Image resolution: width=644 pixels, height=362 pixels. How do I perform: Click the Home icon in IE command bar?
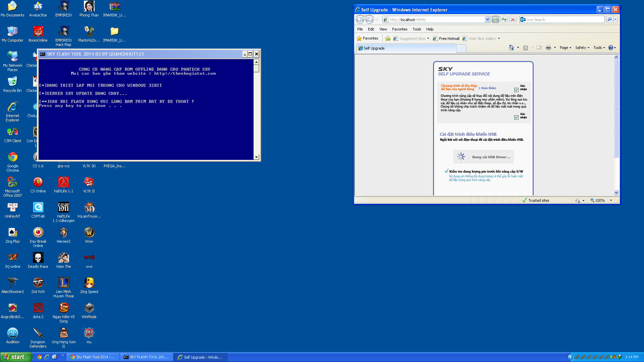pos(512,48)
